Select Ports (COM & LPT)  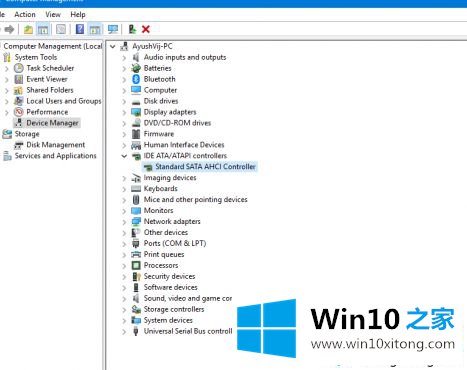(x=175, y=243)
